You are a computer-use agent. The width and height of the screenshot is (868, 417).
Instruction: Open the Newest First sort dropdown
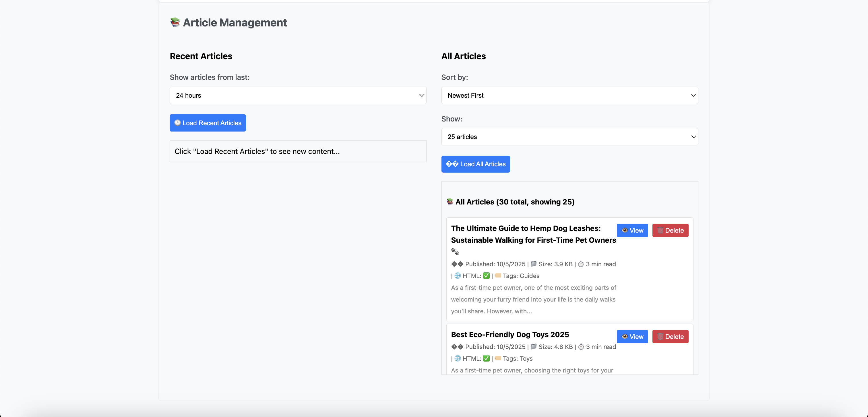tap(569, 95)
